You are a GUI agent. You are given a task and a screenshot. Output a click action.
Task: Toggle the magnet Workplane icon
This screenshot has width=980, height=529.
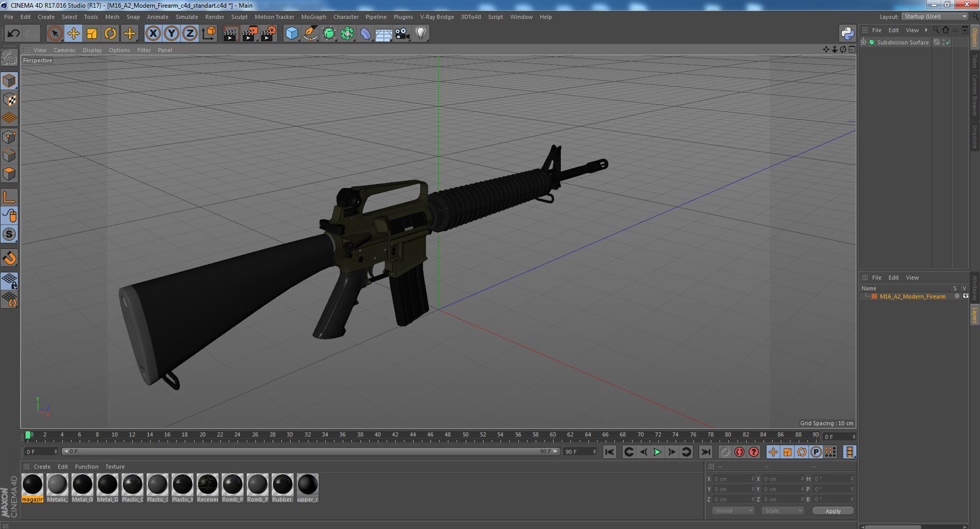(x=9, y=258)
